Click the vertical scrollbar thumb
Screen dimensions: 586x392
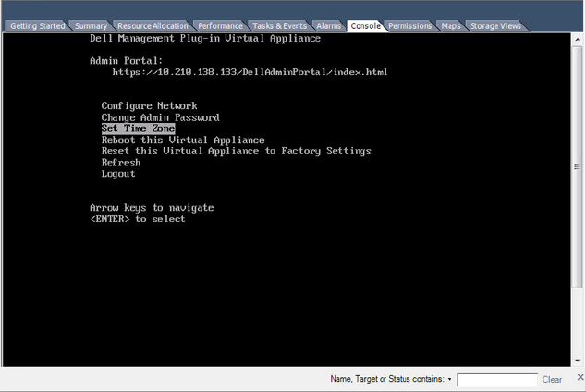point(577,166)
